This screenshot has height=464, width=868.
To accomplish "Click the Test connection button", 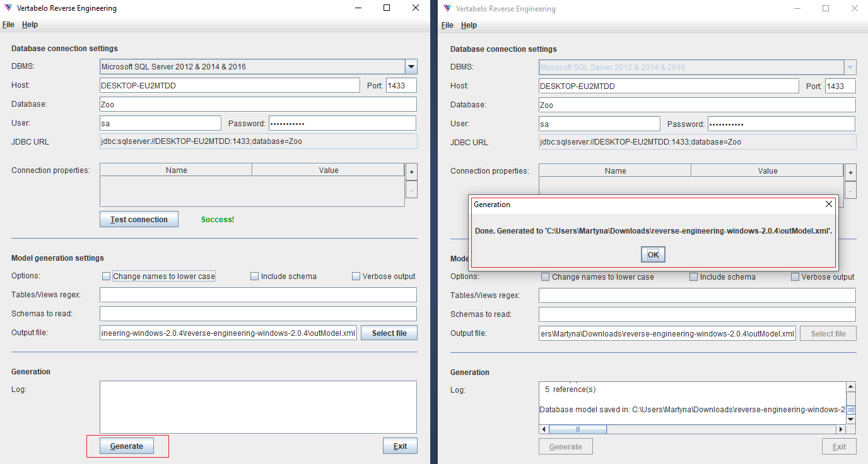I will (x=139, y=219).
